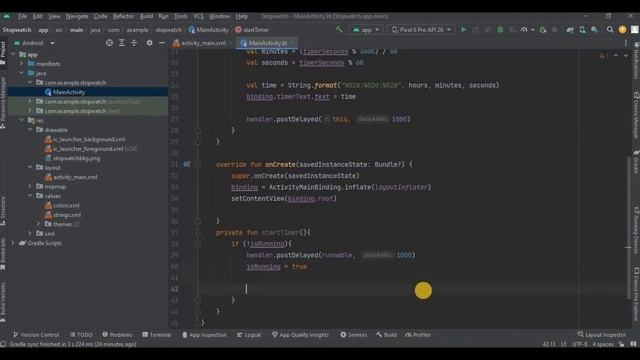Collapse the res folder
This screenshot has width=640, height=360.
(22, 120)
